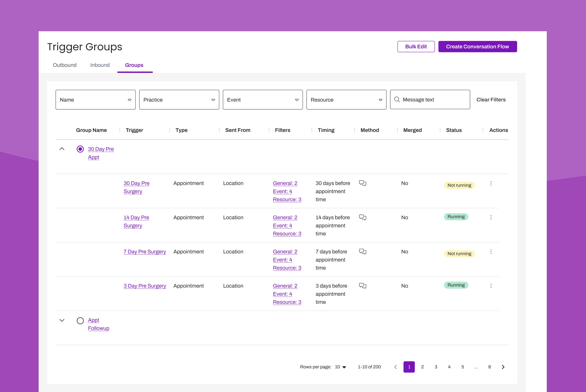Change rows per page dropdown
586x392 pixels.
[x=341, y=367]
